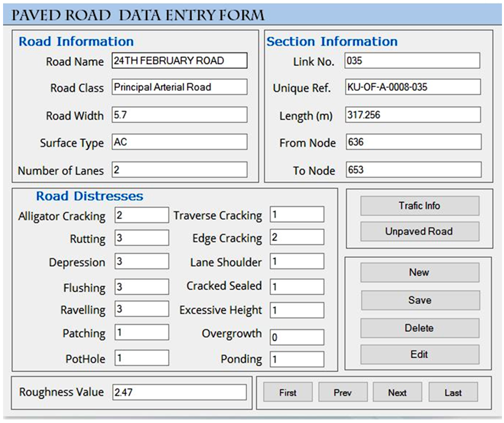The image size is (504, 423).
Task: Focus the Overgrowth value field
Action: tap(297, 338)
